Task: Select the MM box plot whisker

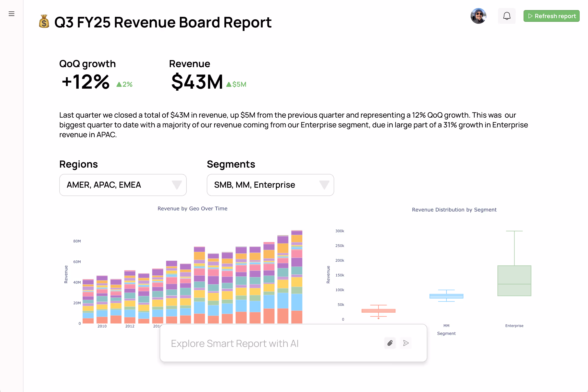Action: click(446, 290)
